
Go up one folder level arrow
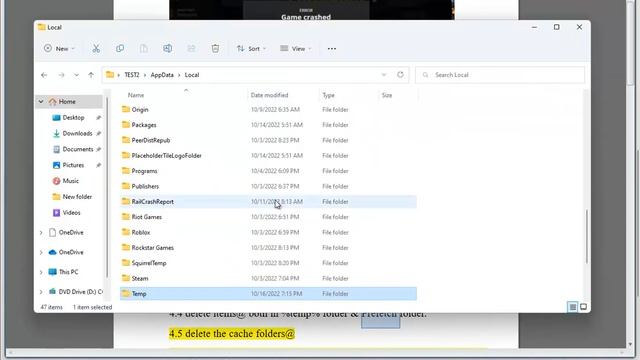point(91,75)
